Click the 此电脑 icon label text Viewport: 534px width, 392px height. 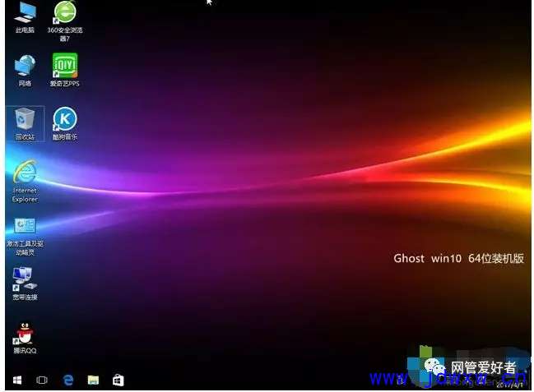pos(25,30)
